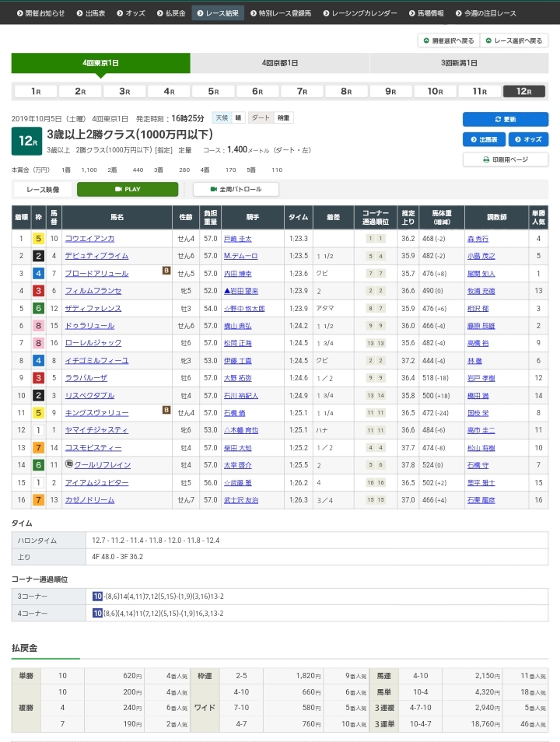560x742 pixels.
Task: Open jockey M.デムーロ link
Action: tap(241, 256)
